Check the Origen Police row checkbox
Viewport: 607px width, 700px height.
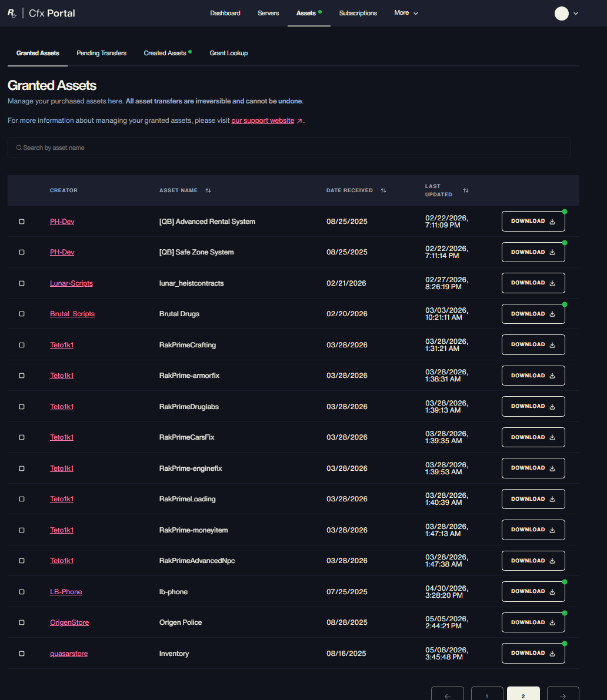coord(21,623)
